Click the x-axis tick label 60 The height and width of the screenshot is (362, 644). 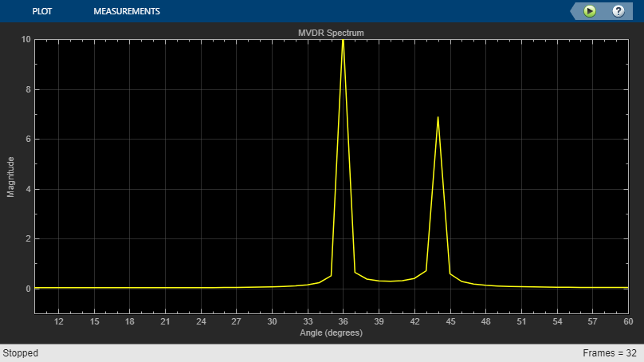coord(628,321)
